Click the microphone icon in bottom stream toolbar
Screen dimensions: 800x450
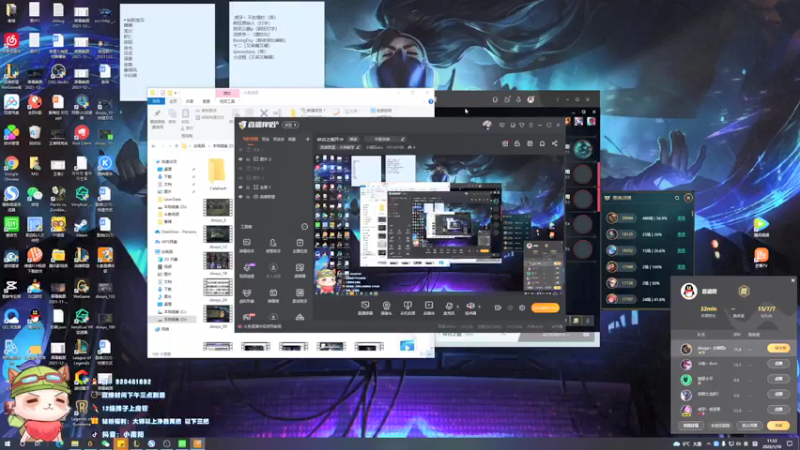tap(449, 306)
